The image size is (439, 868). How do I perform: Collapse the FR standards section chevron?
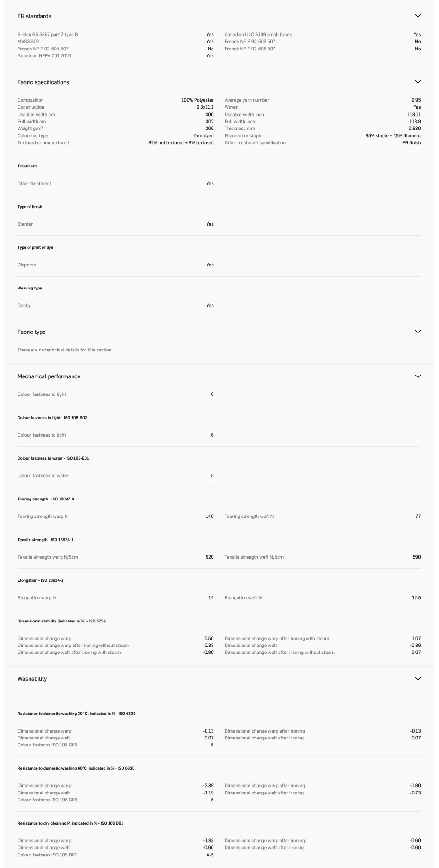(418, 16)
